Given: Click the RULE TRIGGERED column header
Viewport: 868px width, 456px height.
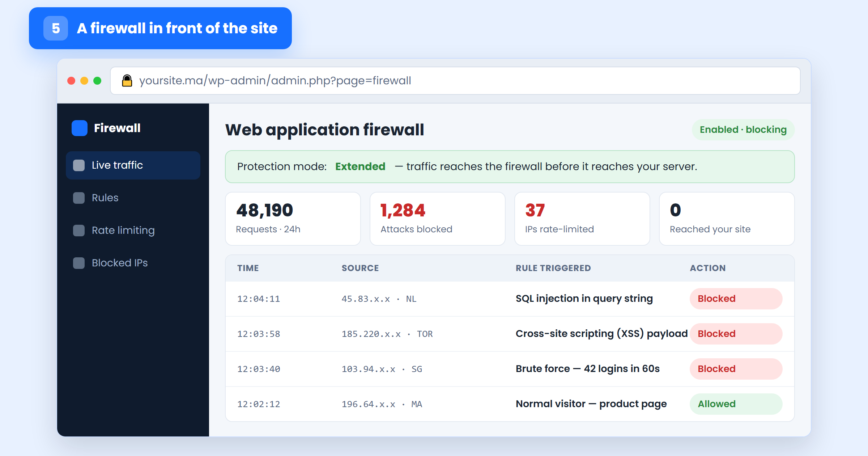Looking at the screenshot, I should 553,268.
